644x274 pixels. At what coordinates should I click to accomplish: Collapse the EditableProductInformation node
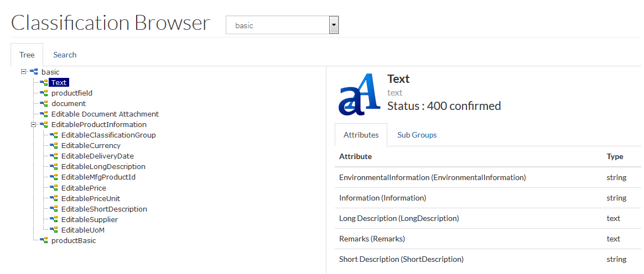point(33,124)
